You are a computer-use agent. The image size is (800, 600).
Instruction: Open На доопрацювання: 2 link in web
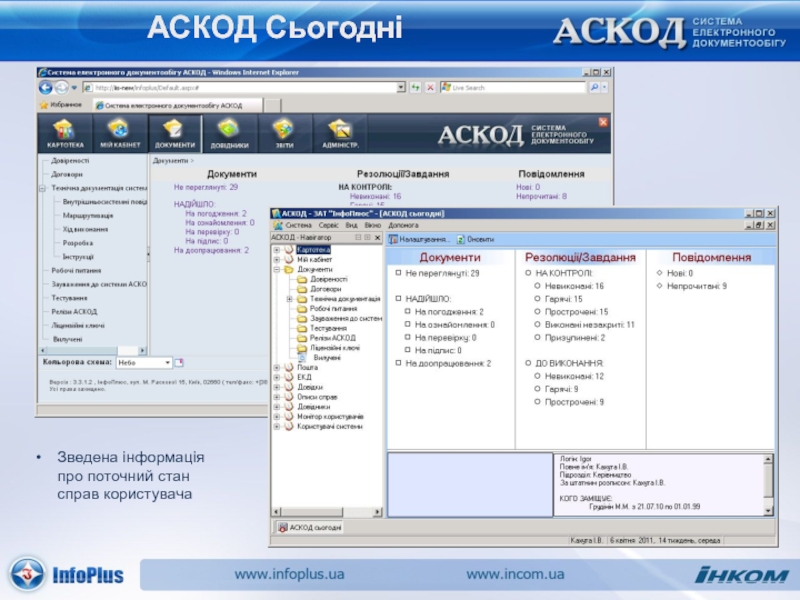tap(211, 251)
